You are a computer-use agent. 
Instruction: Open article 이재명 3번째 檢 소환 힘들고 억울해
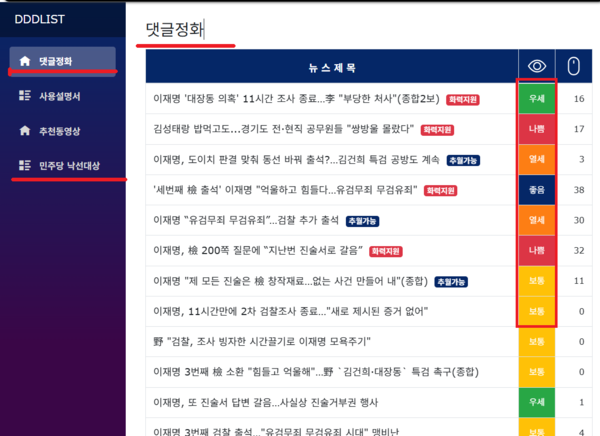(x=316, y=372)
